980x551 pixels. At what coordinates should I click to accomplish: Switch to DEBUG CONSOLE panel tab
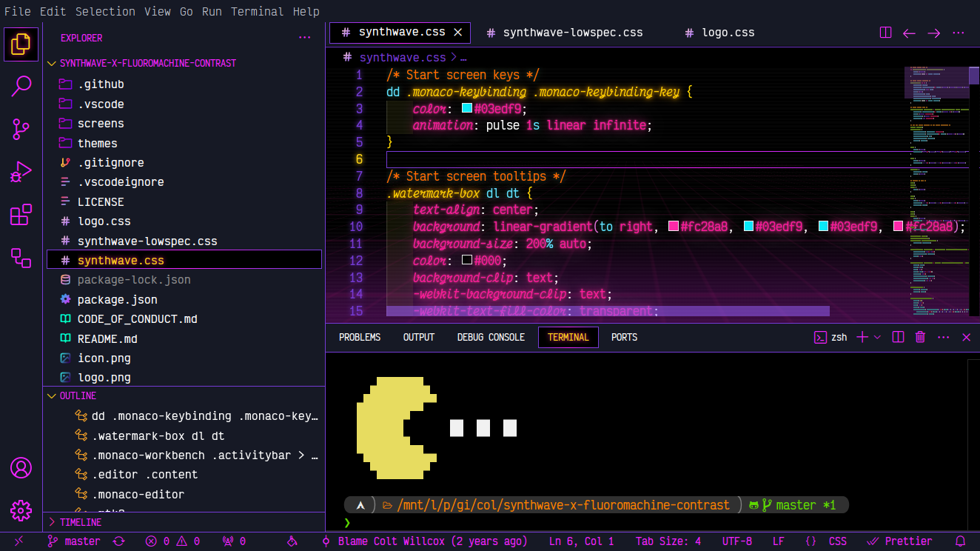click(491, 337)
